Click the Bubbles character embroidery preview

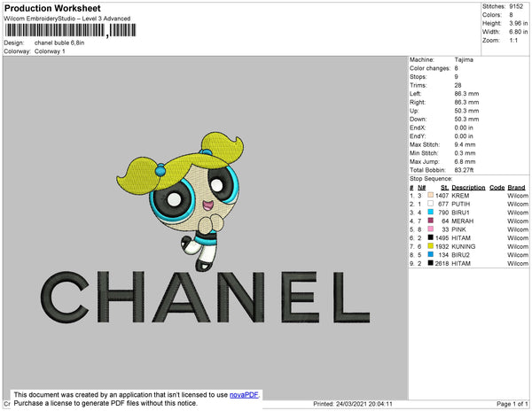pyautogui.click(x=181, y=201)
